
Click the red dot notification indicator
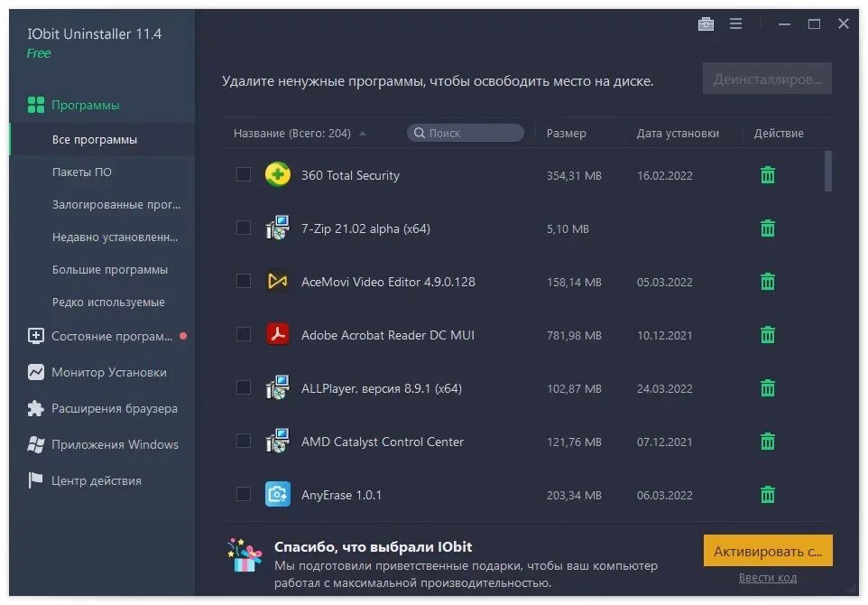pyautogui.click(x=183, y=336)
